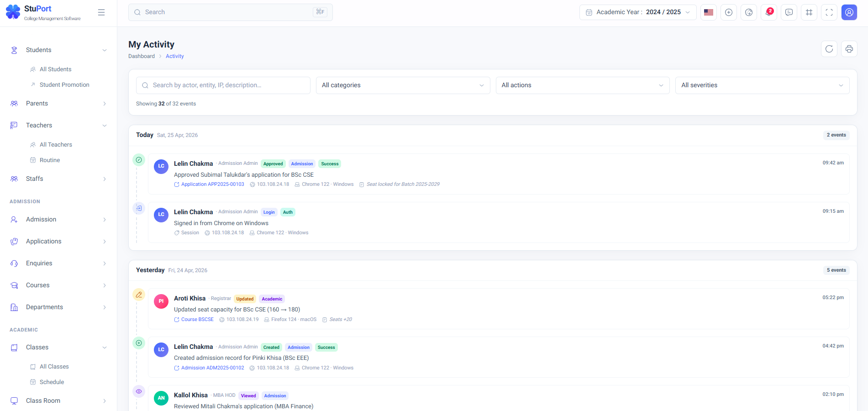This screenshot has height=411, width=868.
Task: Click the Teachers sidebar icon
Action: click(x=14, y=126)
